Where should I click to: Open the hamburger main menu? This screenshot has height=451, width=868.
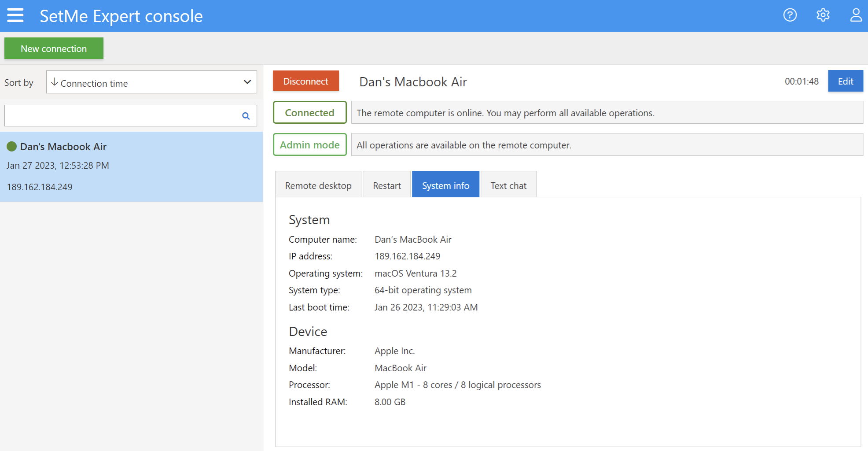coord(15,15)
